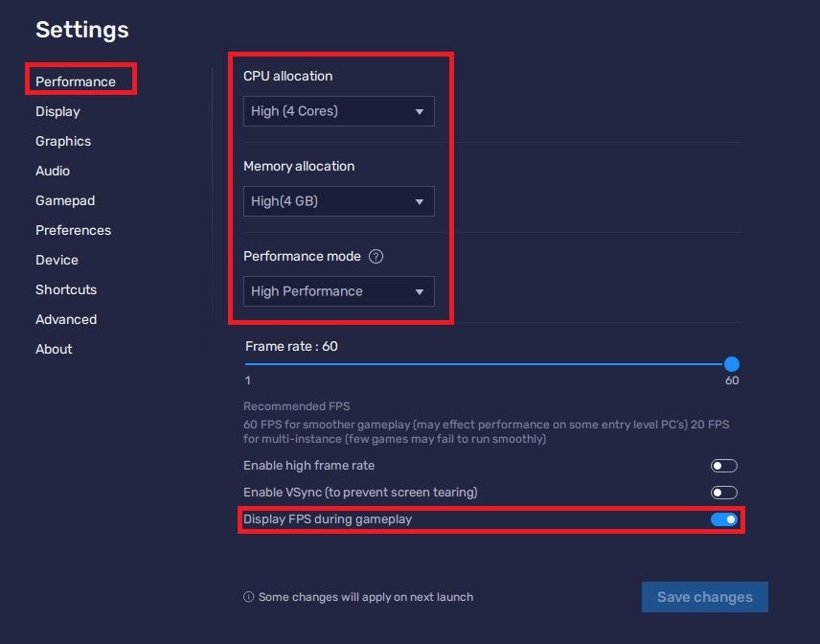Open the About section
This screenshot has width=820, height=644.
coord(54,349)
